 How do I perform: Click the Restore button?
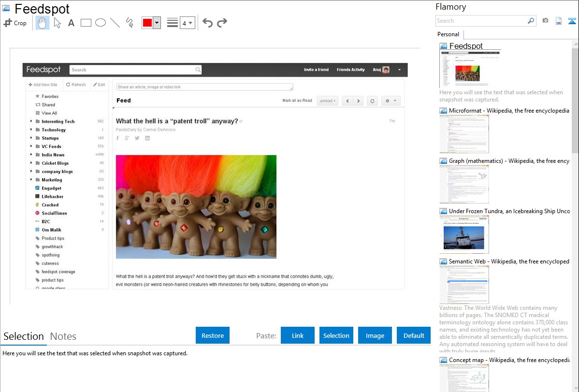[x=213, y=335]
